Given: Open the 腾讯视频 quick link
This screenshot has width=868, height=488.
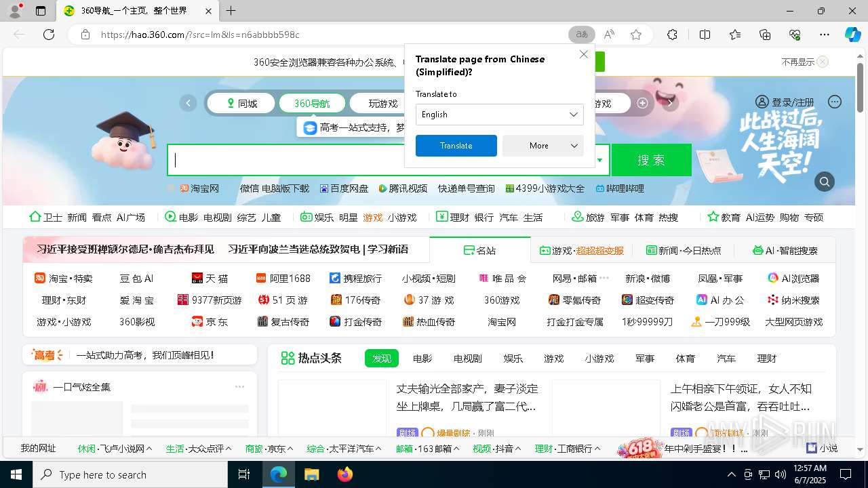Looking at the screenshot, I should 403,188.
